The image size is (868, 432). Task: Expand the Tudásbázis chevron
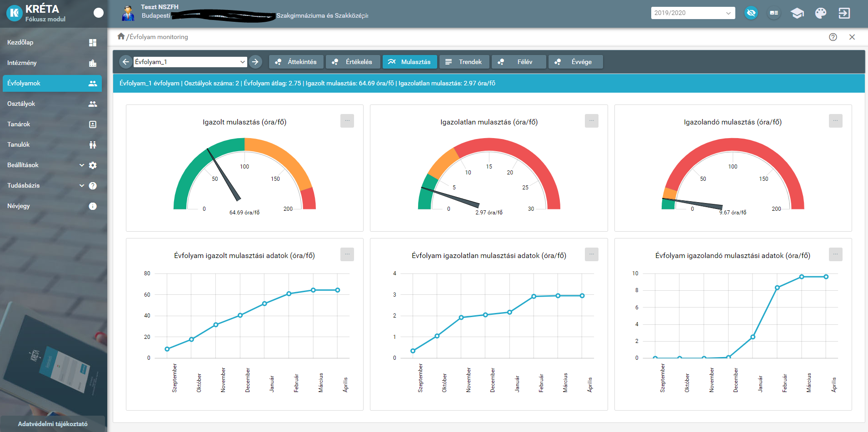click(82, 185)
